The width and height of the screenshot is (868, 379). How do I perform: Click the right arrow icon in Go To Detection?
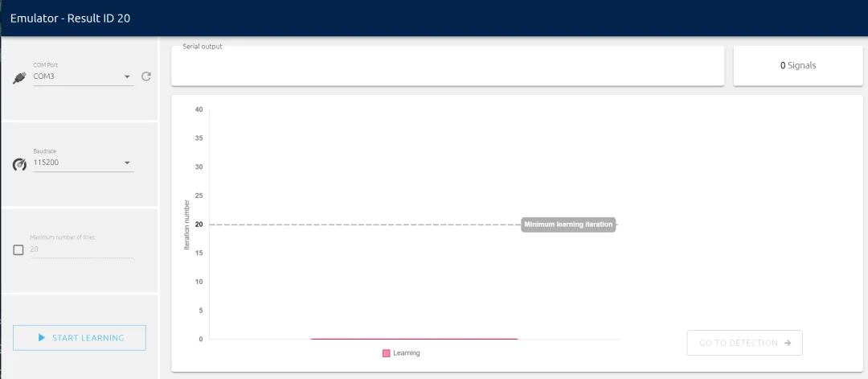pos(788,343)
